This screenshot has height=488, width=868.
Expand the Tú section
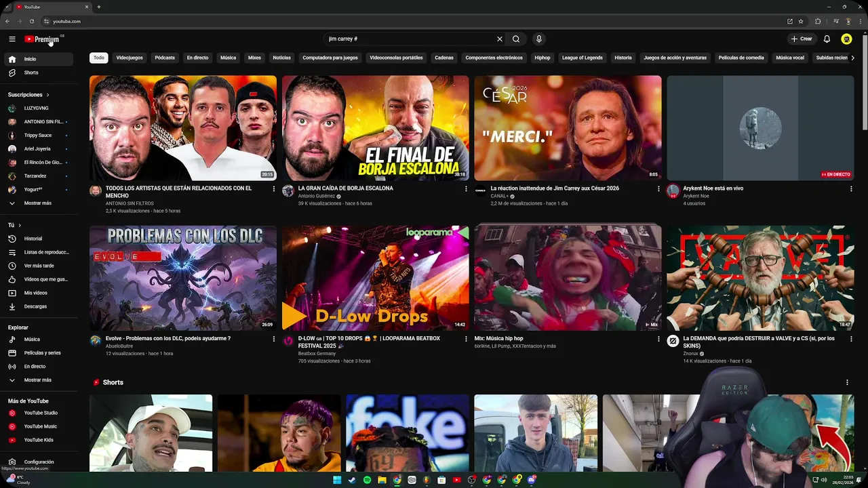coord(14,225)
